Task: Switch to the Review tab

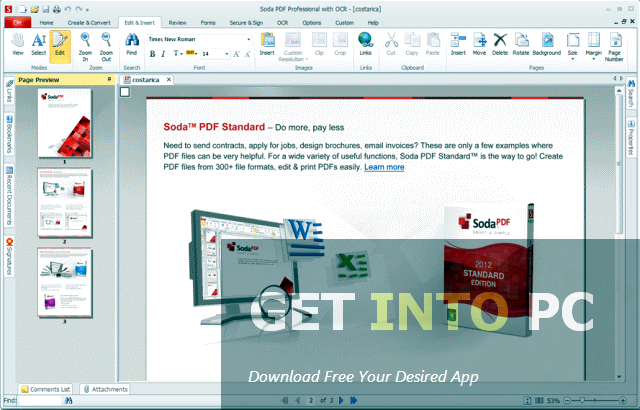Action: [x=178, y=23]
